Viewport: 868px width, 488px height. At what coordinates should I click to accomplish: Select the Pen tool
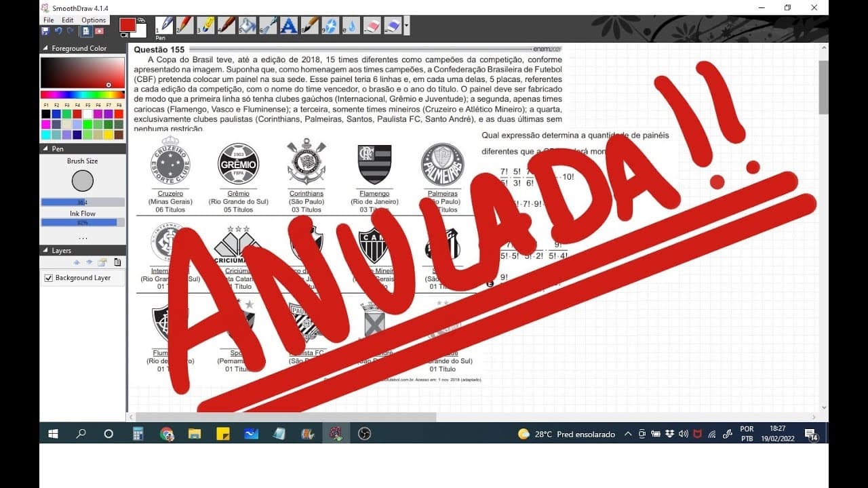click(x=165, y=26)
